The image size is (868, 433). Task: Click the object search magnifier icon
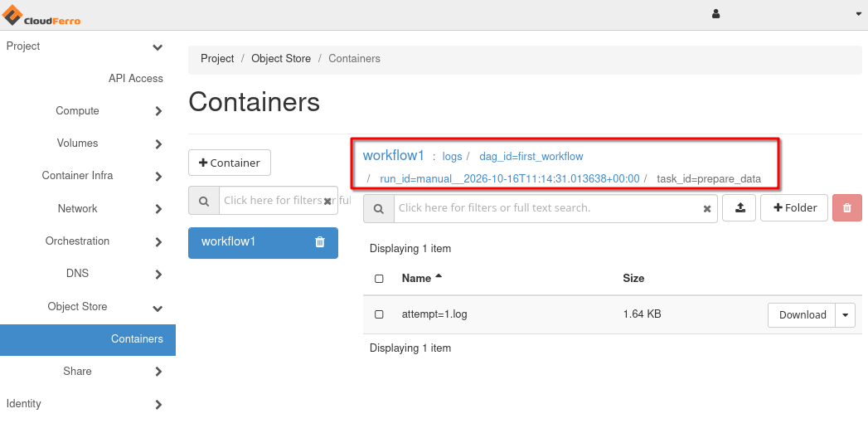(x=379, y=209)
